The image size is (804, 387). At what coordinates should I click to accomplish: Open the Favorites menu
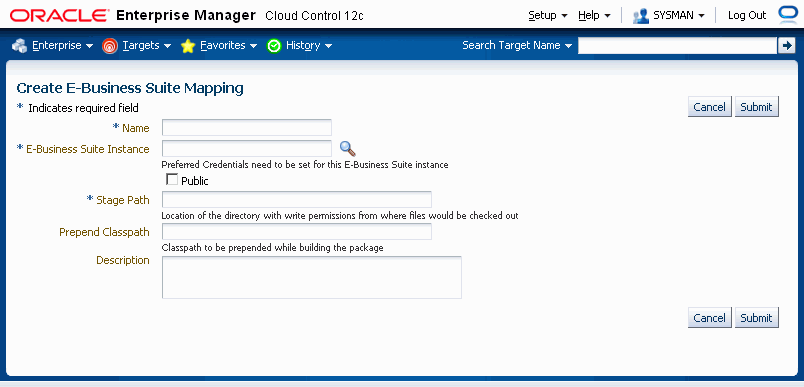pyautogui.click(x=229, y=46)
